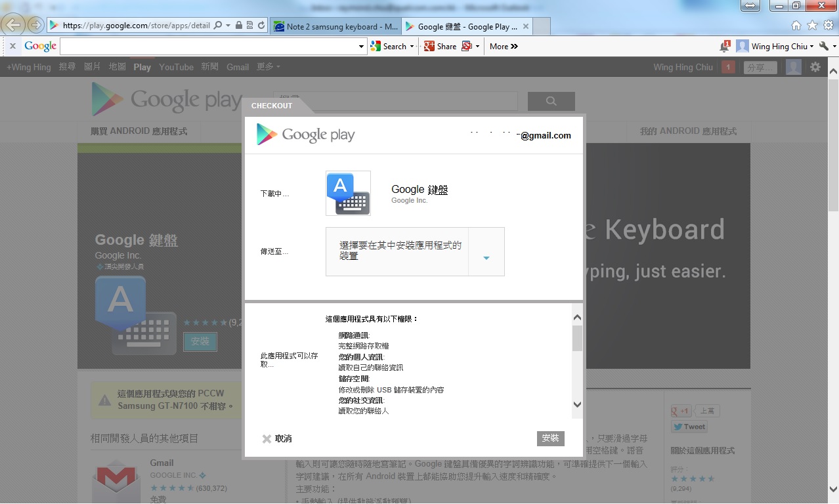This screenshot has width=839, height=504.
Task: Click the +1 button on the Play page
Action: pos(681,411)
